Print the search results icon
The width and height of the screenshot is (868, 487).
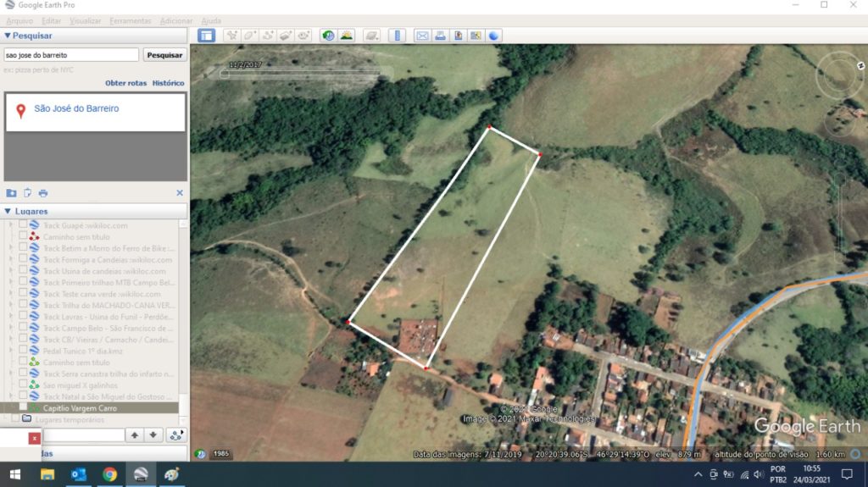pyautogui.click(x=43, y=193)
